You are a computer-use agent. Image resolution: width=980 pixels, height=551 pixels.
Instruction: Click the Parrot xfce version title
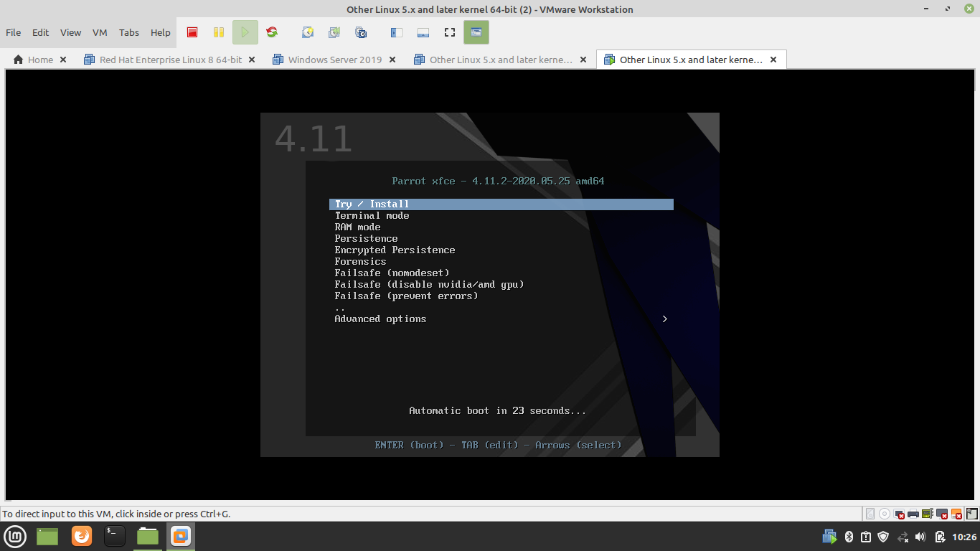pyautogui.click(x=498, y=182)
